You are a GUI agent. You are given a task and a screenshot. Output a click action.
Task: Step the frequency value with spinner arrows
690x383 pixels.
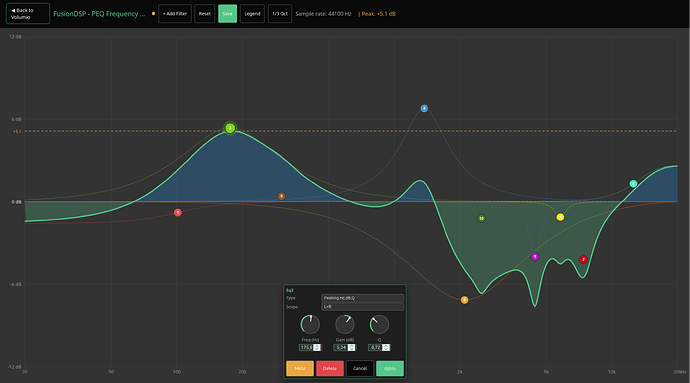317,348
